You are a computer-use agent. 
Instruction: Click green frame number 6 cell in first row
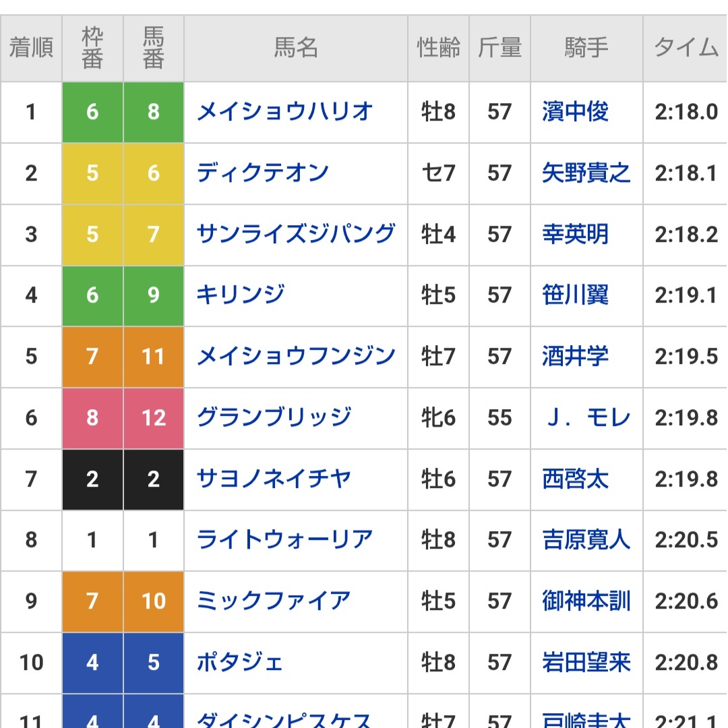(x=92, y=112)
